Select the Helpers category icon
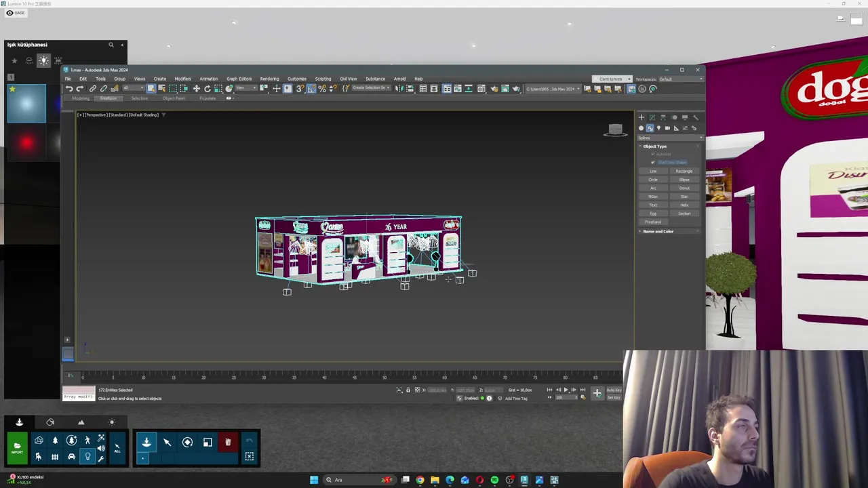This screenshot has height=488, width=868. click(x=676, y=128)
